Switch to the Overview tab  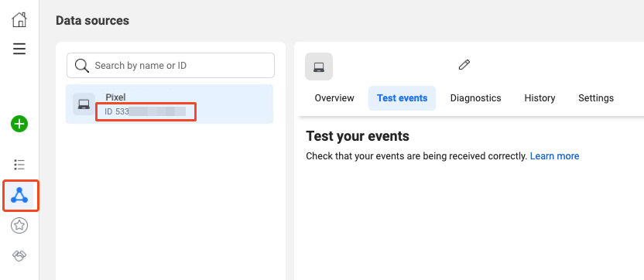(x=334, y=98)
